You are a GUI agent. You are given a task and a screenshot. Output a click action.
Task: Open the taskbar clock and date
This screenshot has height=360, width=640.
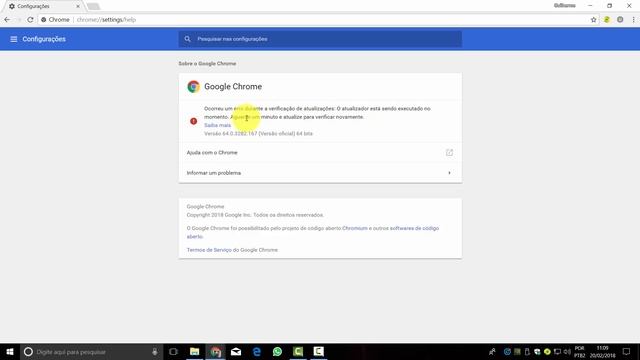click(x=602, y=352)
